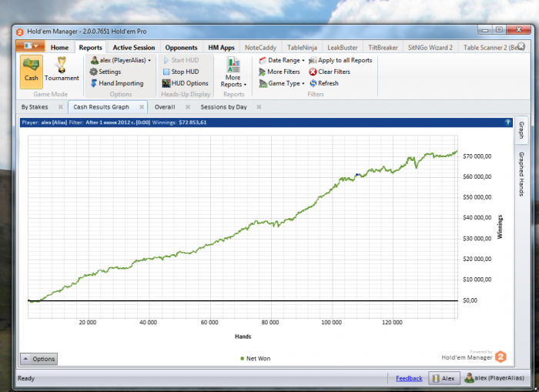Open the TiltBreaker tab
The height and width of the screenshot is (392, 539).
point(383,48)
